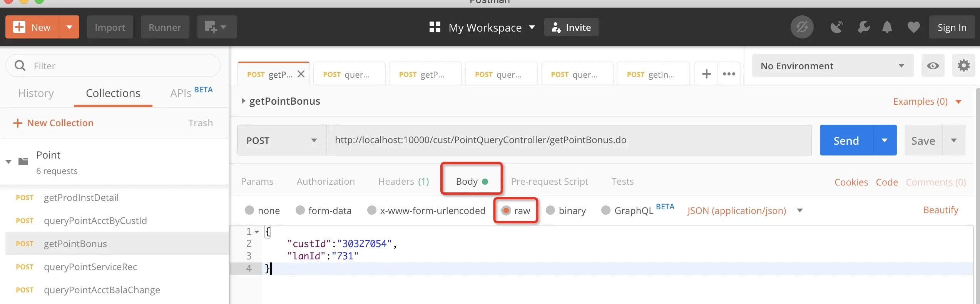Expand the getPointBonus request description
The height and width of the screenshot is (304, 980).
pos(243,101)
